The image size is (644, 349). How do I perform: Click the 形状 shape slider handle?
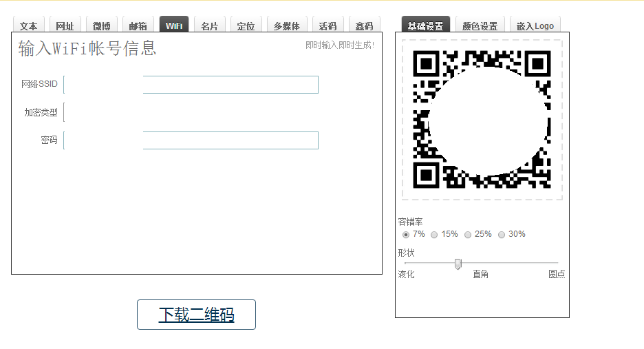(x=458, y=264)
